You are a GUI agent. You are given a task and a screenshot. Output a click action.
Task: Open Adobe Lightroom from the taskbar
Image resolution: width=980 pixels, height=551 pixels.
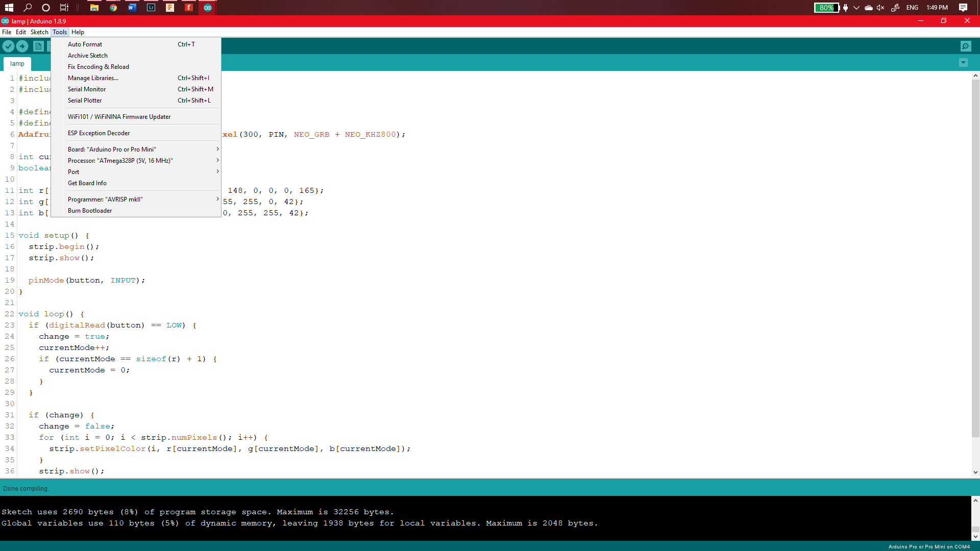(151, 8)
